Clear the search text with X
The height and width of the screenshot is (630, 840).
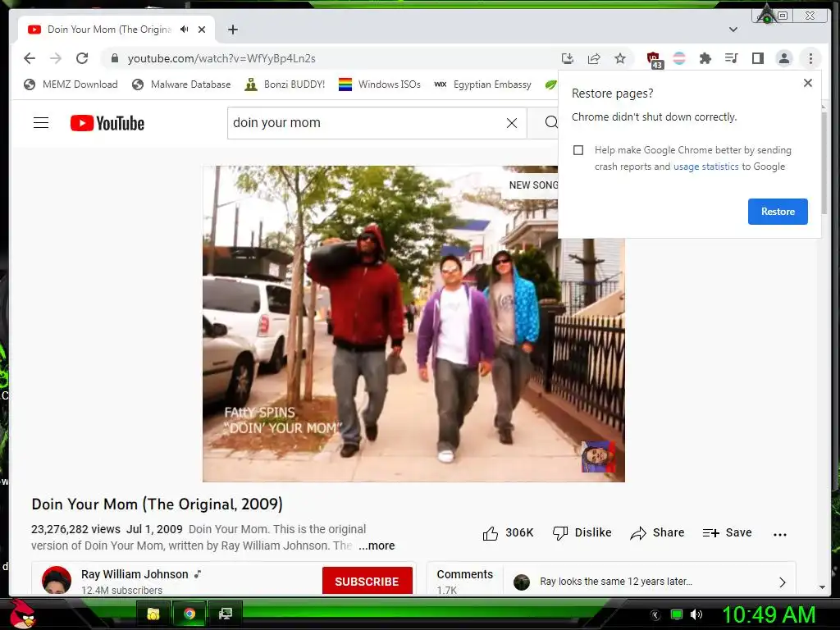tap(512, 123)
